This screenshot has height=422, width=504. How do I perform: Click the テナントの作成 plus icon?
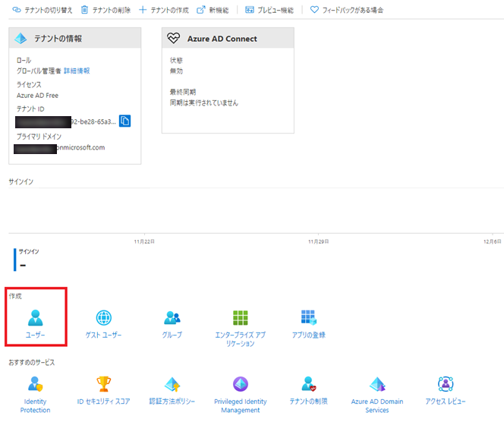tap(143, 10)
